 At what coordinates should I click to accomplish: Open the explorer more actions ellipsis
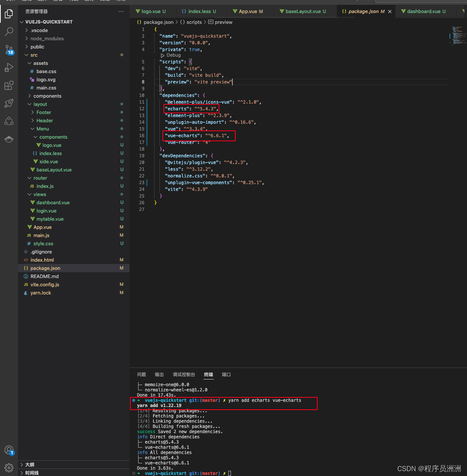coord(121,12)
